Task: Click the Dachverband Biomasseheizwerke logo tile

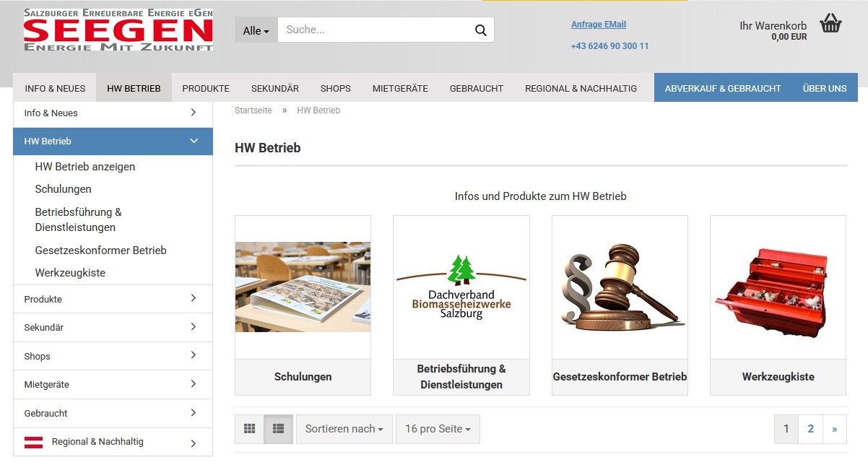Action: [x=461, y=287]
